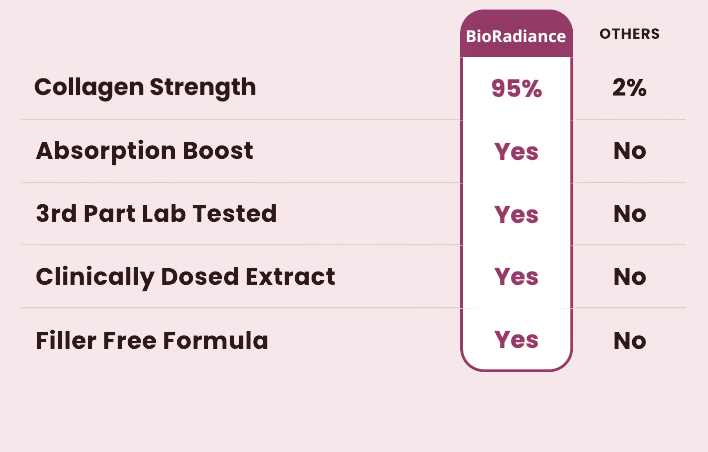Click Others No for Filler Free Formula
The image size is (708, 452).
pos(629,340)
